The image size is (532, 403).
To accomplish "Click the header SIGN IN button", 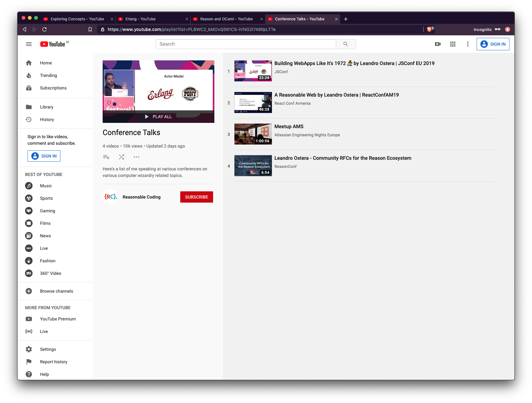I will click(493, 44).
